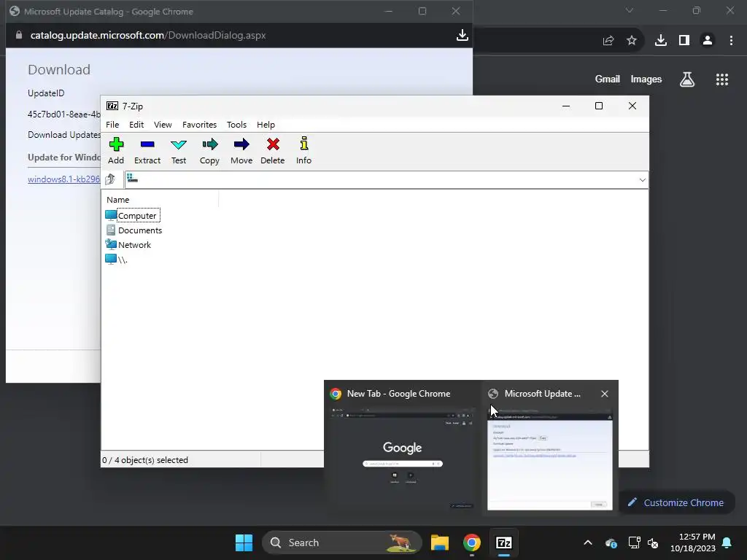Share this page icon in Chrome
The height and width of the screenshot is (560, 747).
coord(608,41)
